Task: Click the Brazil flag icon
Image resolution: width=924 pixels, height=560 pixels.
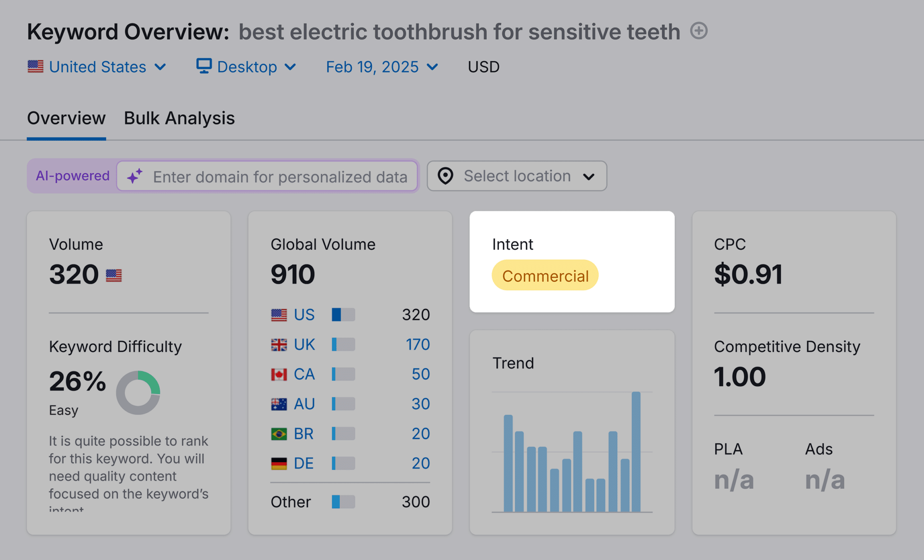Action: pyautogui.click(x=279, y=434)
